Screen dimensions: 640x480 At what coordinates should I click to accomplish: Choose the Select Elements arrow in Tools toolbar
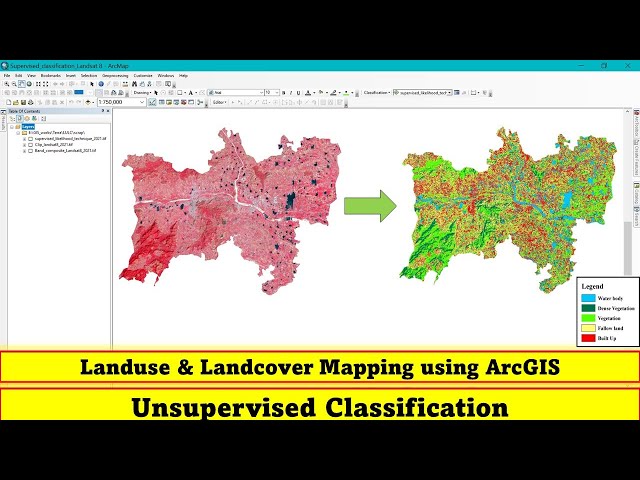[x=92, y=84]
